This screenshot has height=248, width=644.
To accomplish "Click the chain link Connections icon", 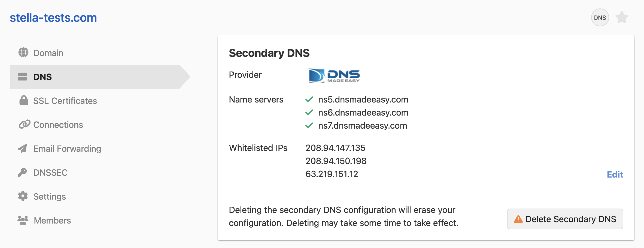I will [24, 124].
